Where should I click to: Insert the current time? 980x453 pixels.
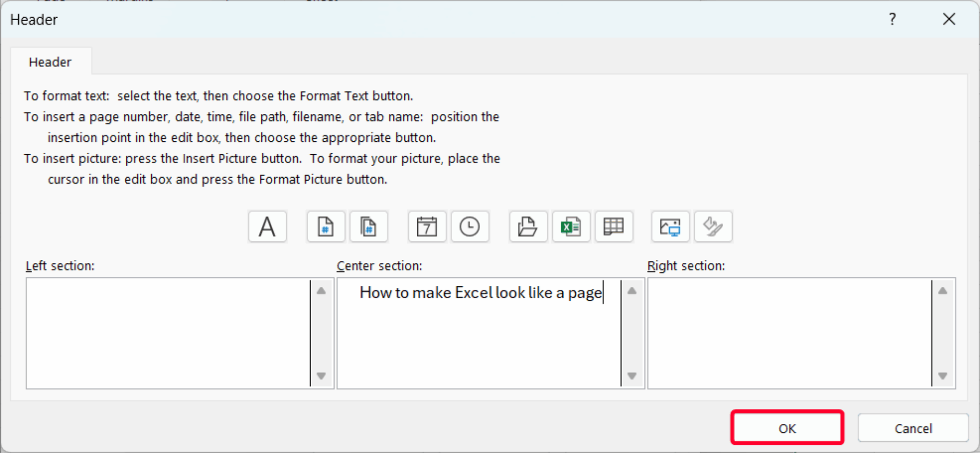coord(470,226)
